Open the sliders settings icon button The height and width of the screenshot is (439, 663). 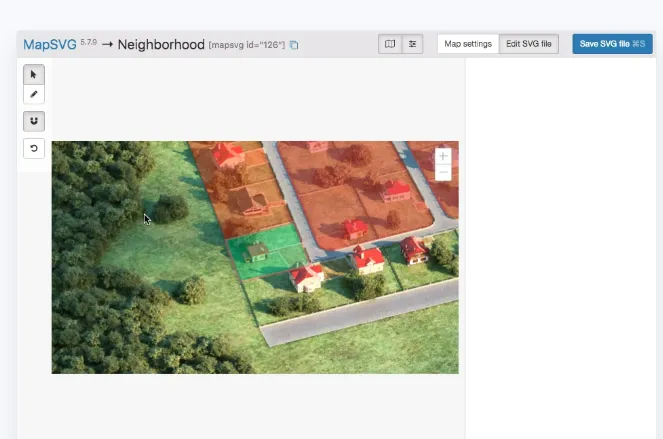pos(412,44)
